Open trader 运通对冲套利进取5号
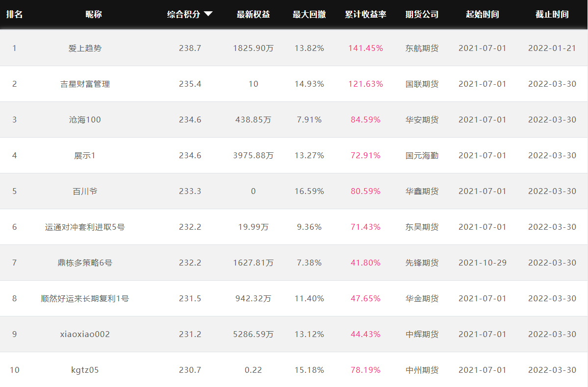 pos(85,227)
